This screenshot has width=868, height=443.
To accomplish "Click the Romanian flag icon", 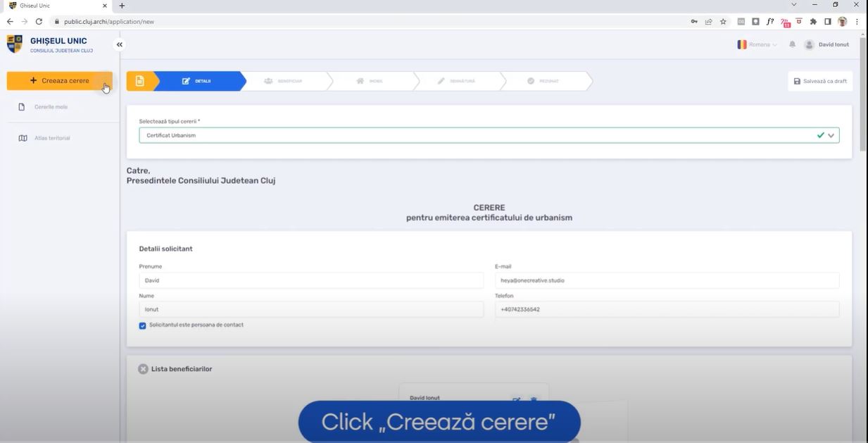I will (741, 44).
